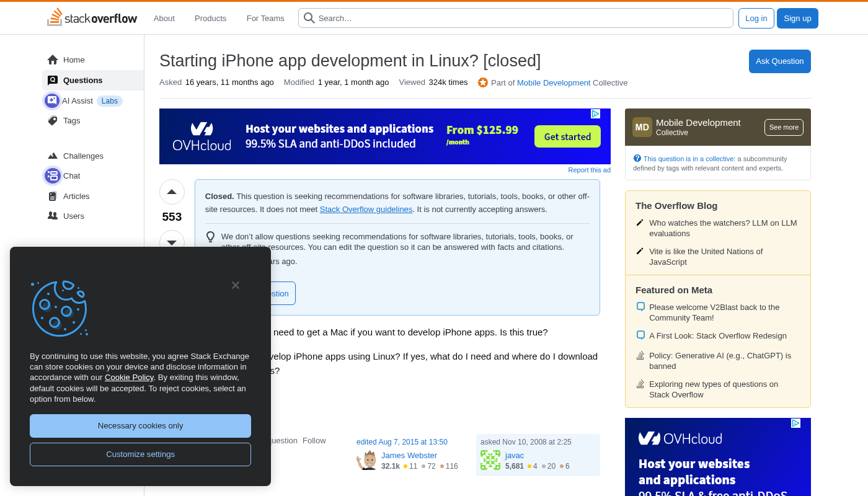This screenshot has height=496, width=868.
Task: Open Customize settings for cookies
Action: [140, 454]
